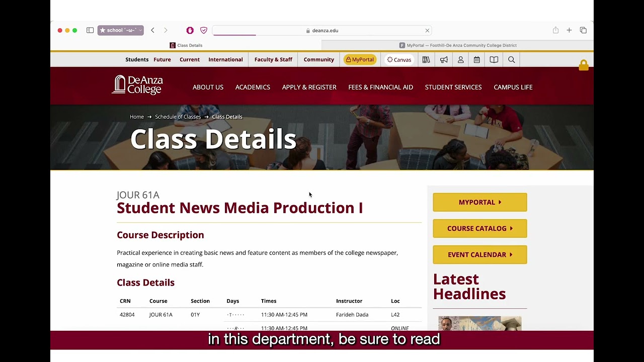Switch to the Class Details tab
The image size is (644, 362).
(x=186, y=45)
